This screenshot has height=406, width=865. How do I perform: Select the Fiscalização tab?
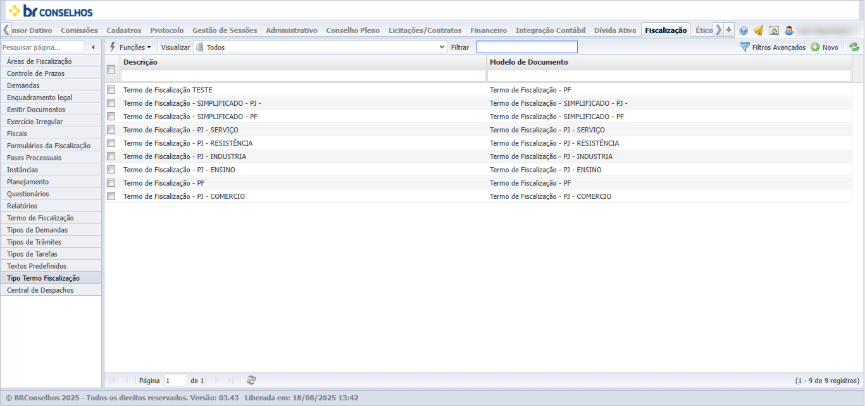point(666,30)
